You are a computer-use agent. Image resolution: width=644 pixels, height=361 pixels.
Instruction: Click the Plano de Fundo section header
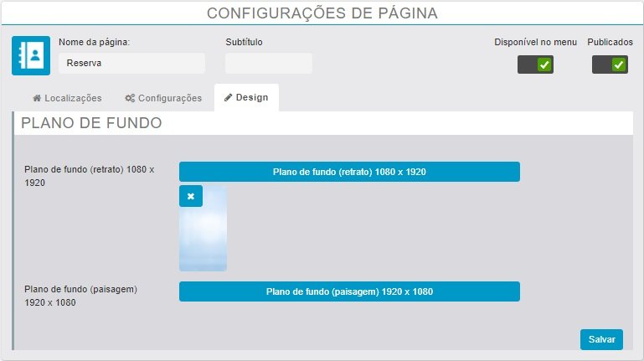[x=91, y=123]
